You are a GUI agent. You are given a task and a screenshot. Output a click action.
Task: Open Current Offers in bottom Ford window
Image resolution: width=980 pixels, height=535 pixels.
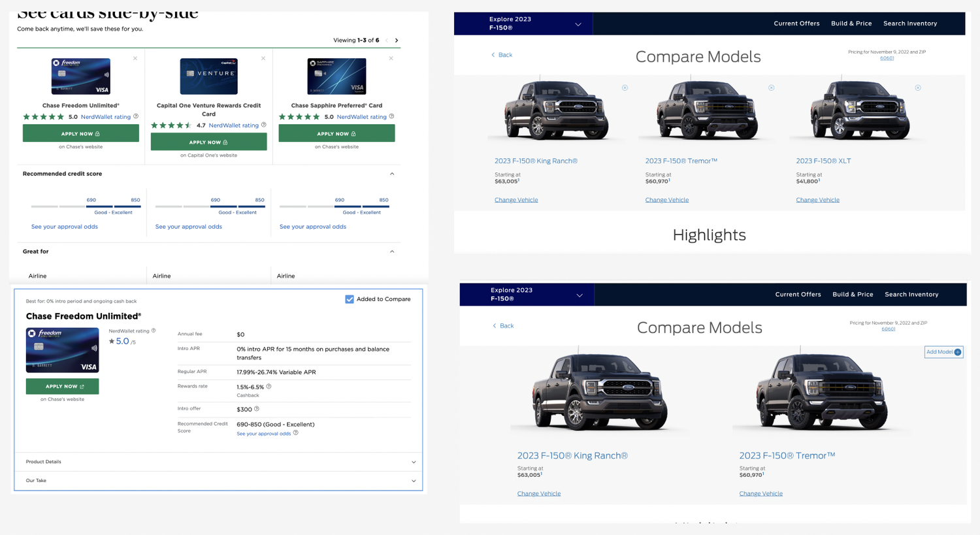(798, 295)
